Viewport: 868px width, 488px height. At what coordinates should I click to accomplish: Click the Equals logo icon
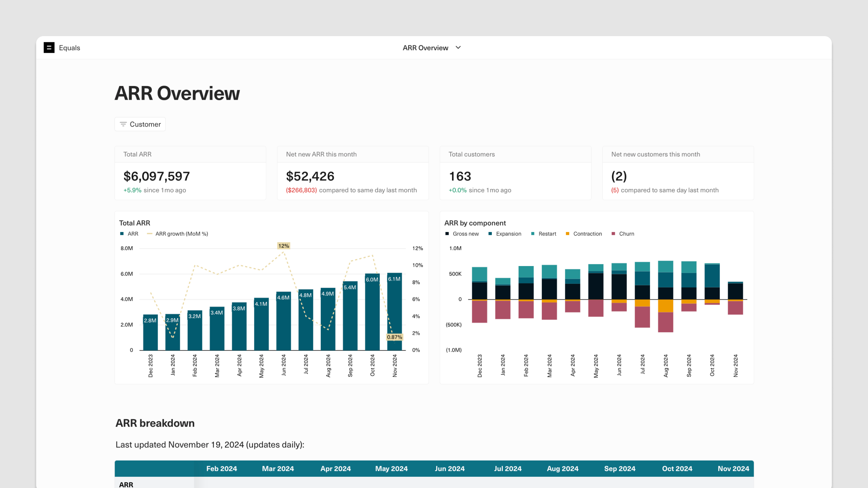tap(49, 48)
